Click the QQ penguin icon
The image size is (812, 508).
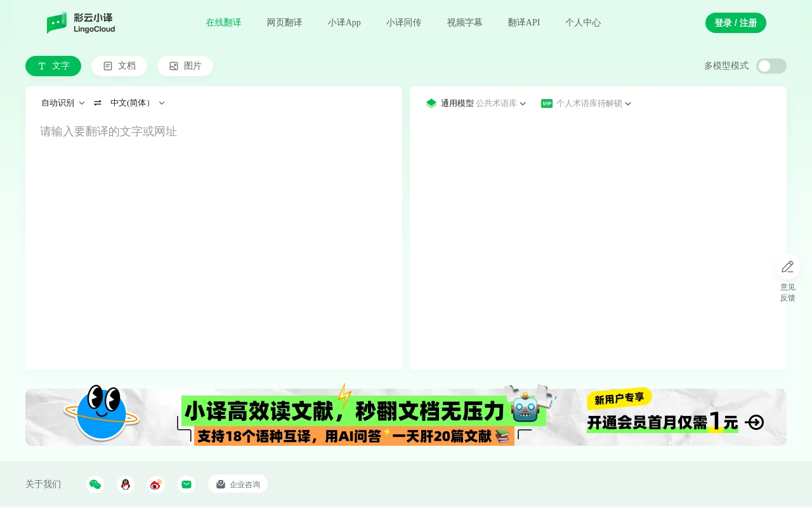[x=126, y=484]
